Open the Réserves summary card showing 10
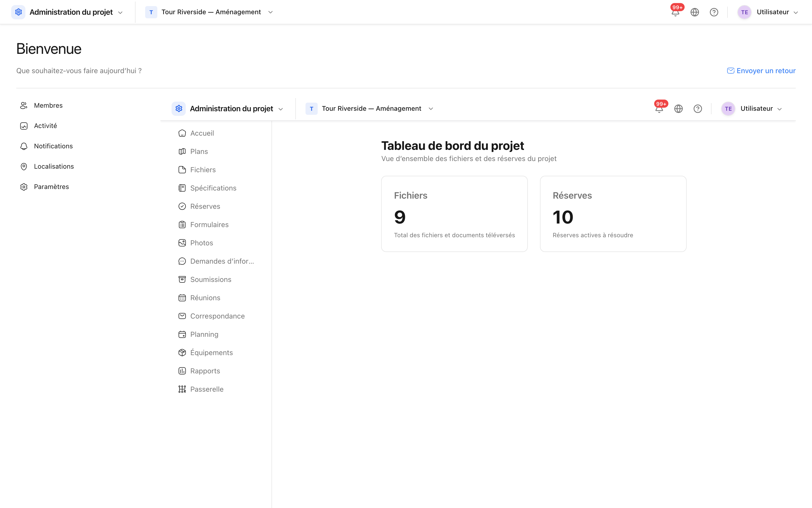The height and width of the screenshot is (508, 812). coord(613,214)
